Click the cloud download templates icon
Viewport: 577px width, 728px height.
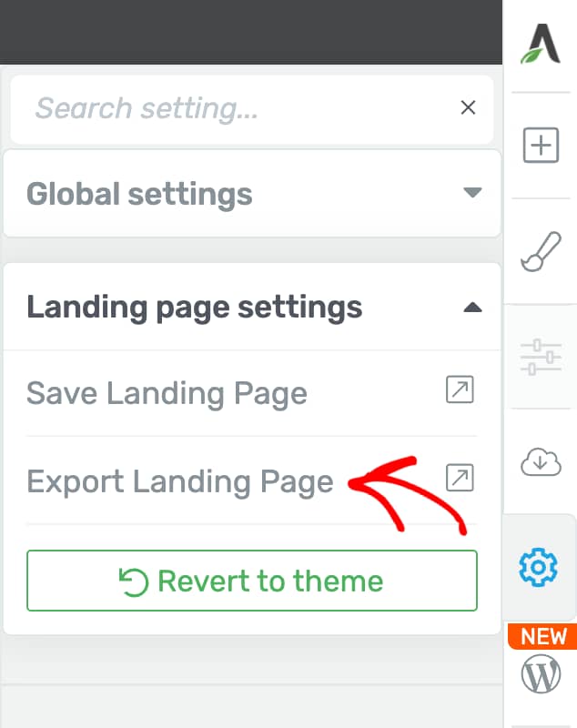pyautogui.click(x=541, y=462)
